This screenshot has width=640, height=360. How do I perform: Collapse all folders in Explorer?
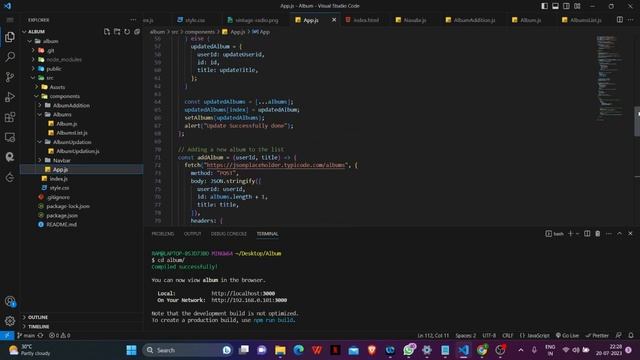pos(137,31)
